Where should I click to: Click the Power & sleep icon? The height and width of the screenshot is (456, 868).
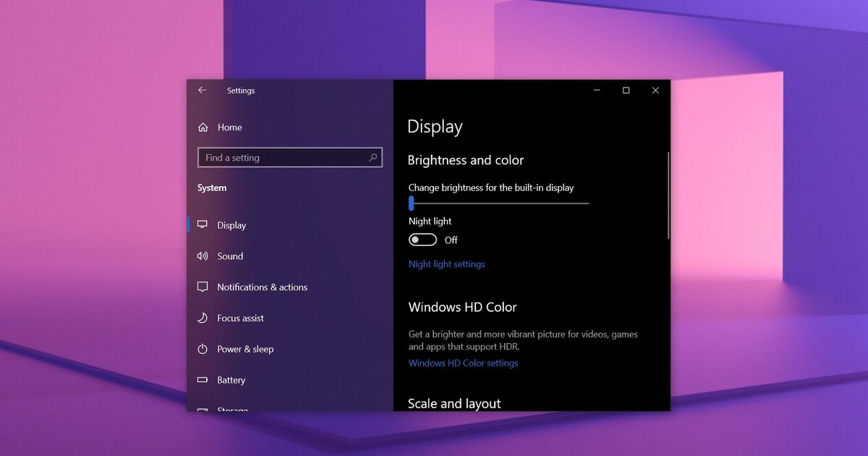tap(203, 349)
